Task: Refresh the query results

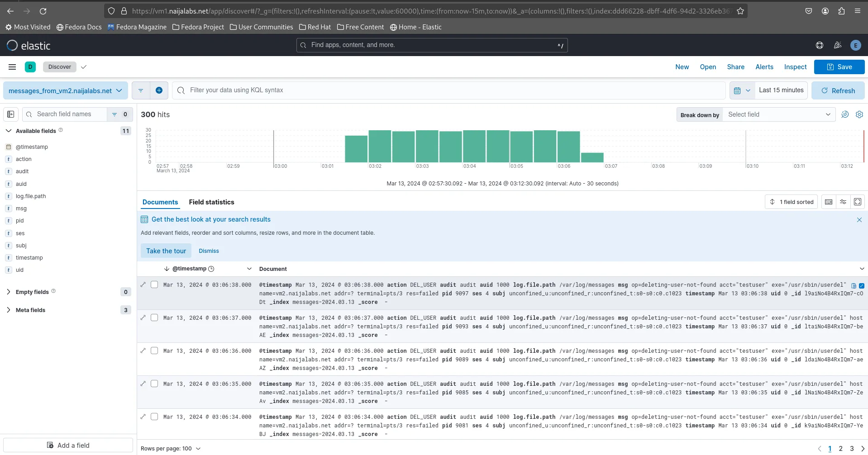Action: pyautogui.click(x=838, y=90)
